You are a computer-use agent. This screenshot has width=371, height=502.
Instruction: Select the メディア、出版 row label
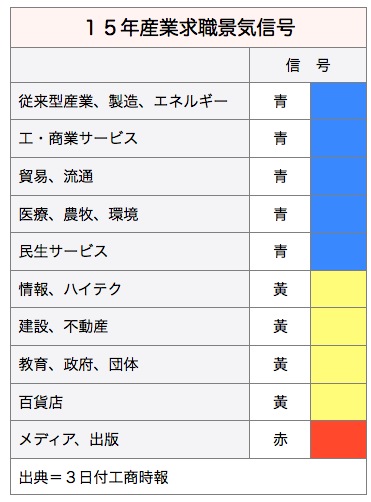tap(69, 440)
